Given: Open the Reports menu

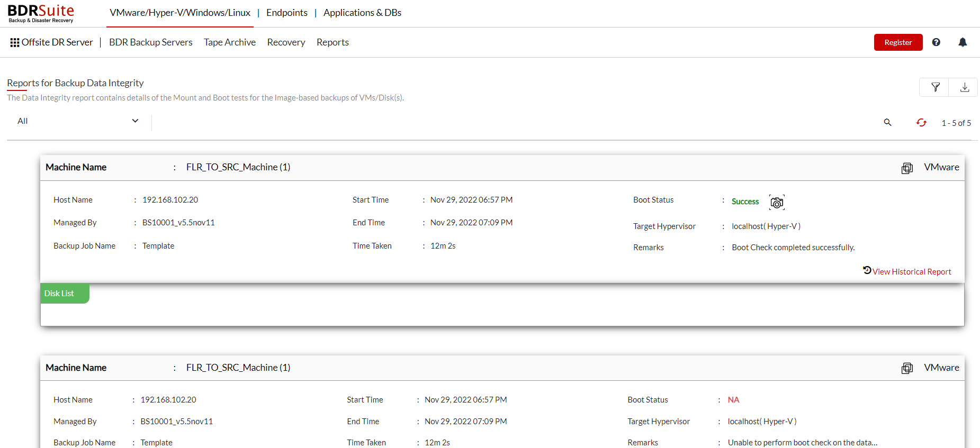Looking at the screenshot, I should (x=332, y=42).
